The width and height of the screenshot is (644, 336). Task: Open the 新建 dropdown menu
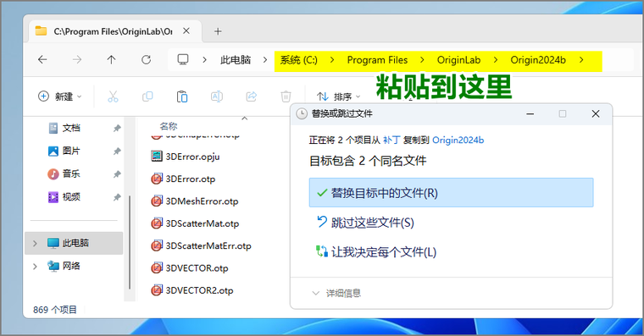60,96
